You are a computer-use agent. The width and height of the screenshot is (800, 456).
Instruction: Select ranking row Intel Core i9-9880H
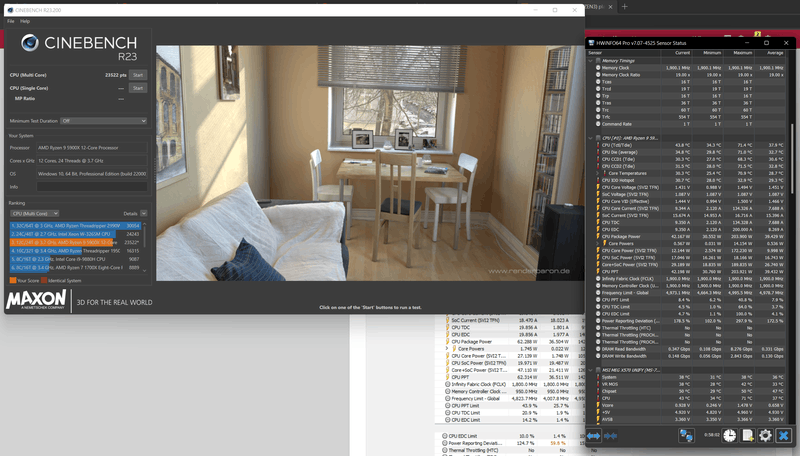tap(75, 259)
